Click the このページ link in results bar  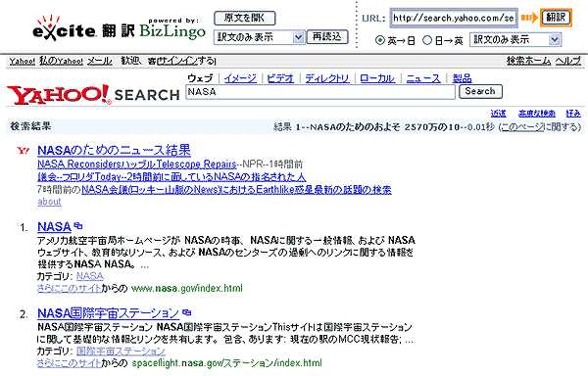coord(522,127)
